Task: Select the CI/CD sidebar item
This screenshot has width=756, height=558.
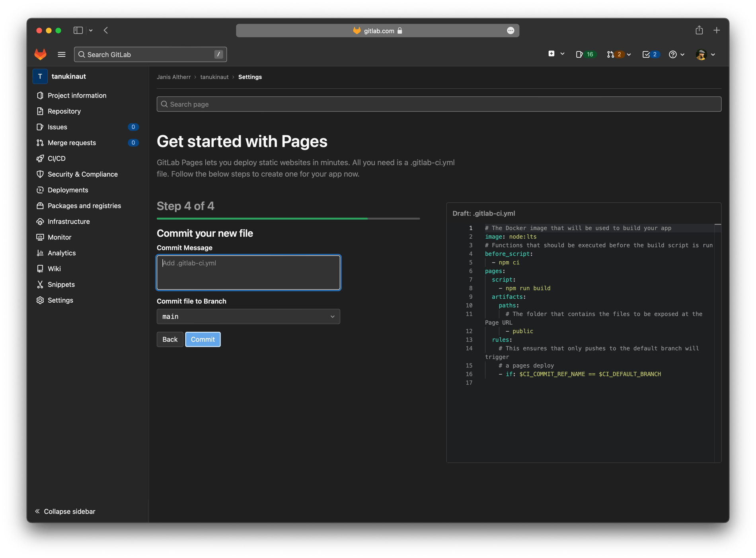Action: (56, 158)
